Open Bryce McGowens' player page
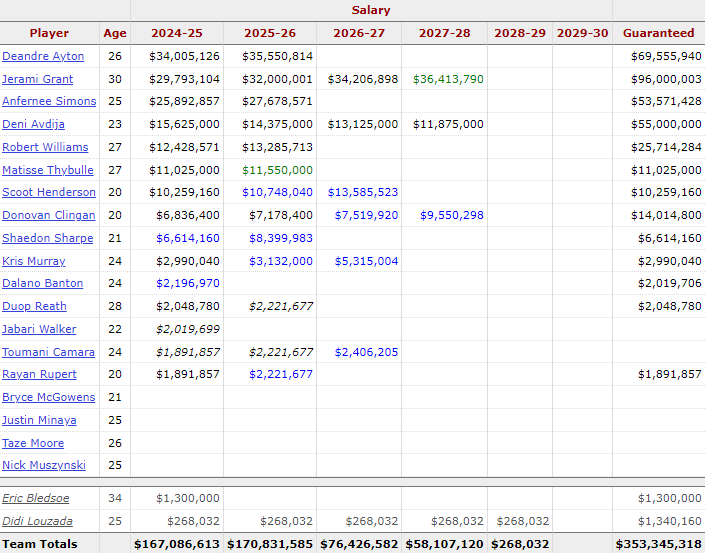705x553 pixels. point(49,397)
